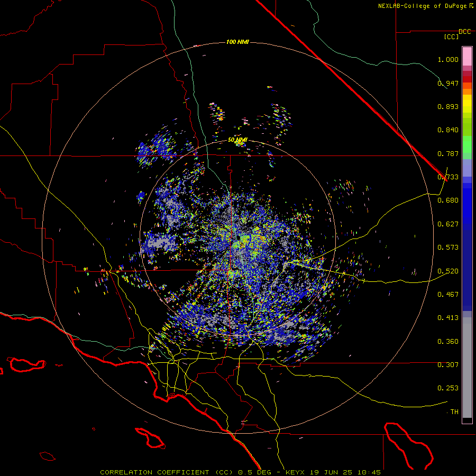Click the 0.947 scale value
Viewport: 476px width, 476px height.
pos(448,83)
